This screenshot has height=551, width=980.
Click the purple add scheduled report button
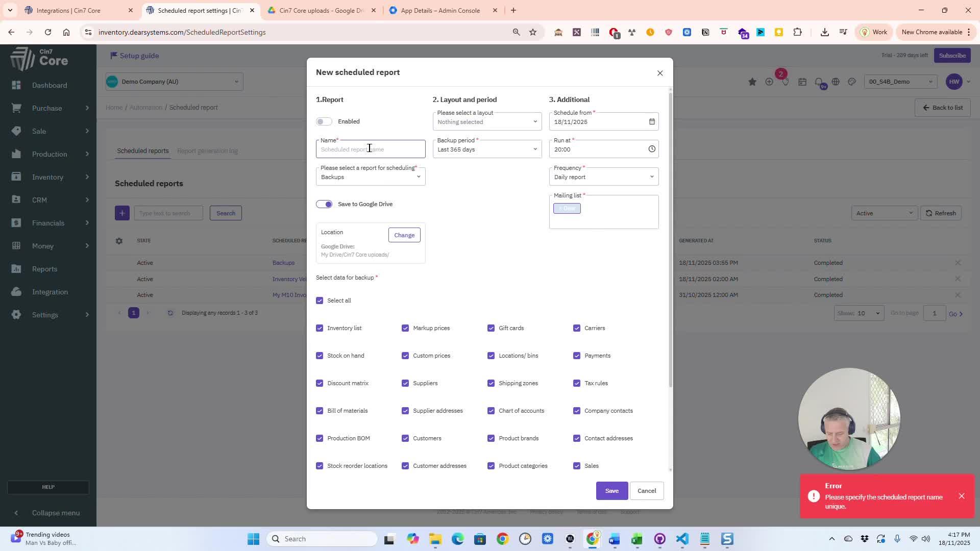(x=122, y=213)
